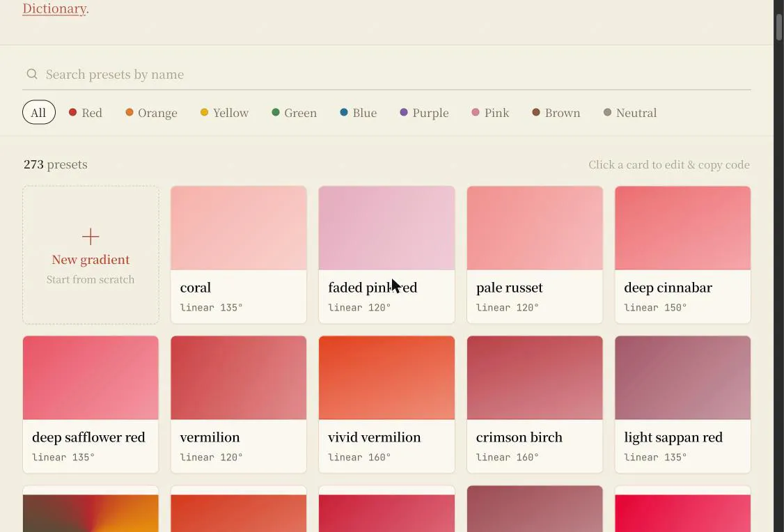This screenshot has width=784, height=532.
Task: Click the coral card title
Action: click(196, 288)
